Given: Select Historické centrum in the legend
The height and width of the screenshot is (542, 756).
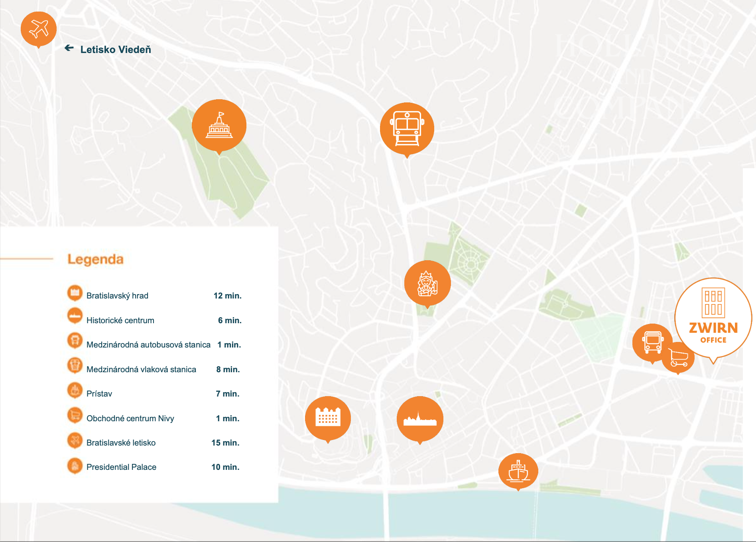Looking at the screenshot, I should 120,320.
